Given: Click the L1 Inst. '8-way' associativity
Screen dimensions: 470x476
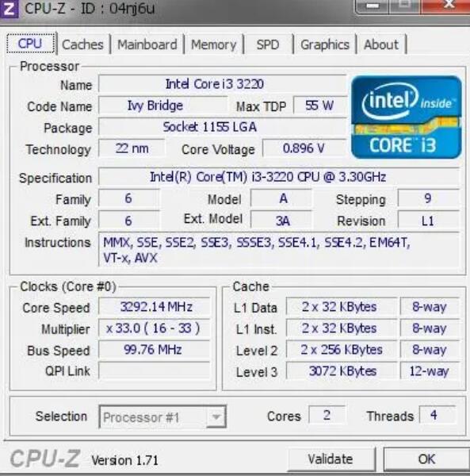Looking at the screenshot, I should 430,328.
